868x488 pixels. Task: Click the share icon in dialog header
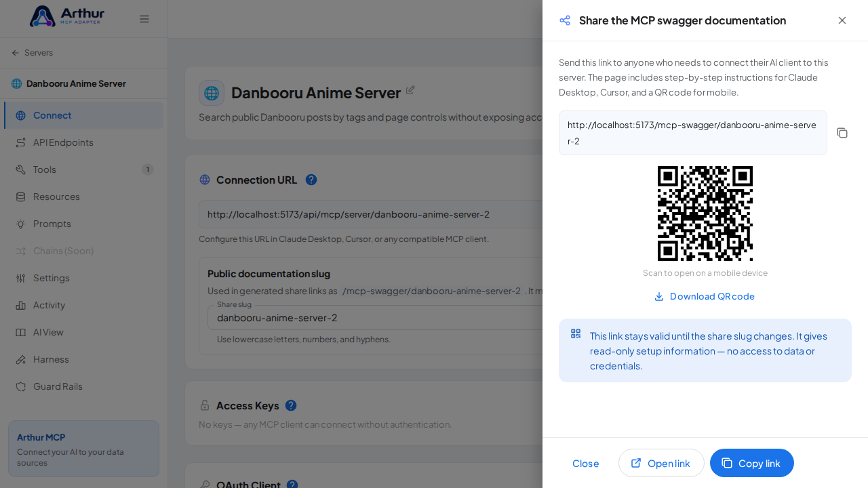coord(565,20)
